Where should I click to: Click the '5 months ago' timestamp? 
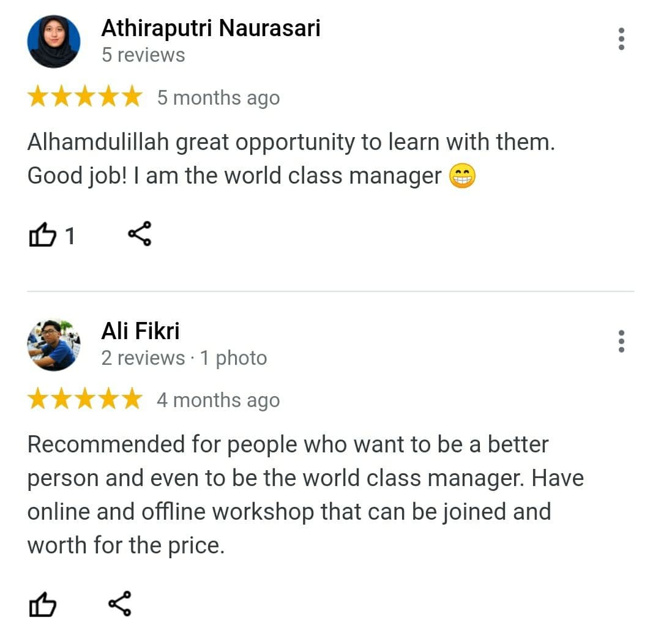tap(218, 99)
